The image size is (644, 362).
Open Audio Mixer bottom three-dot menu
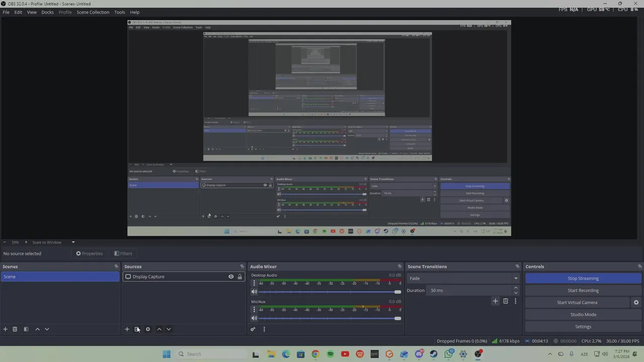(x=264, y=329)
